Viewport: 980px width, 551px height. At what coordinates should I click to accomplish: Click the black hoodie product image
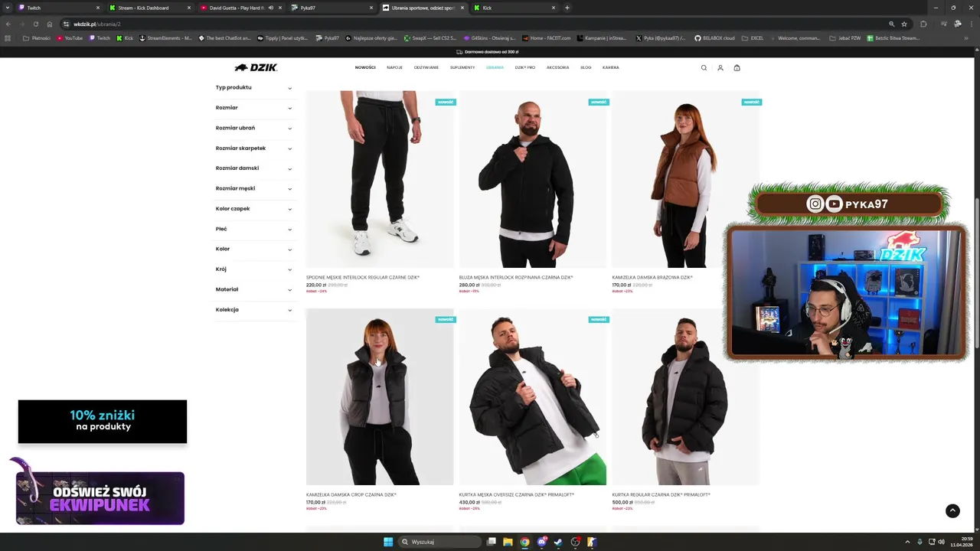[533, 180]
